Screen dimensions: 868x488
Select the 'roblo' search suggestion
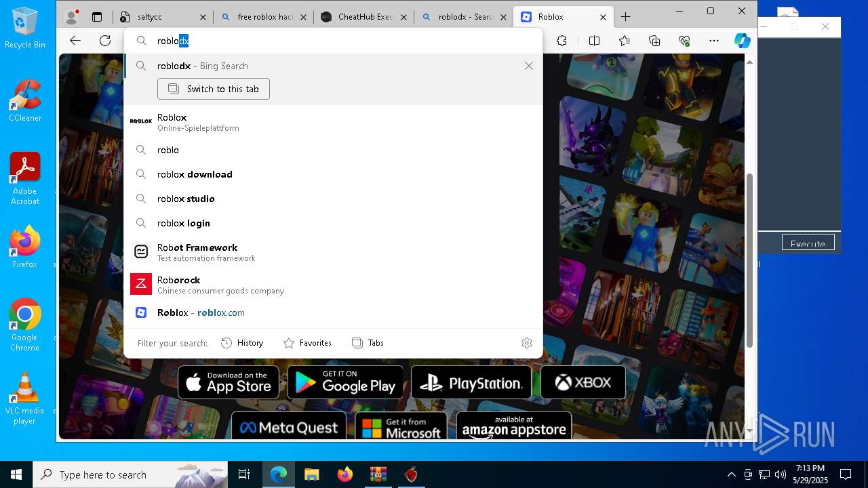[333, 150]
